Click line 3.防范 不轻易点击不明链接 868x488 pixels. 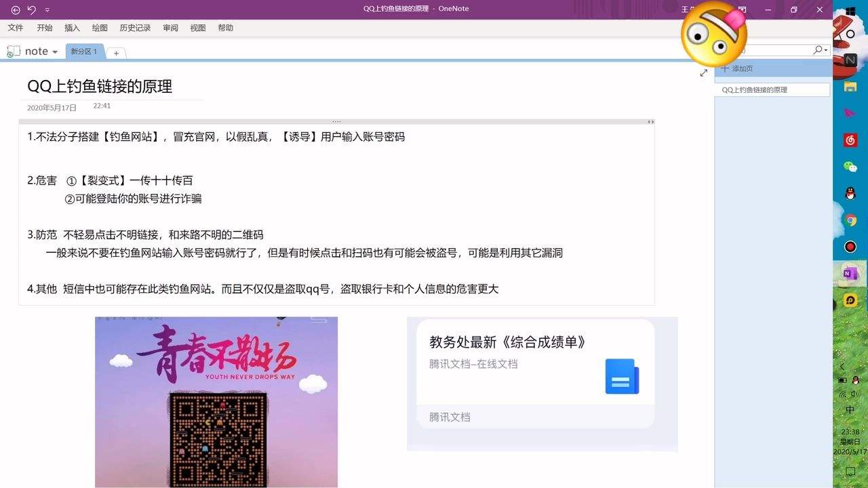pos(145,235)
